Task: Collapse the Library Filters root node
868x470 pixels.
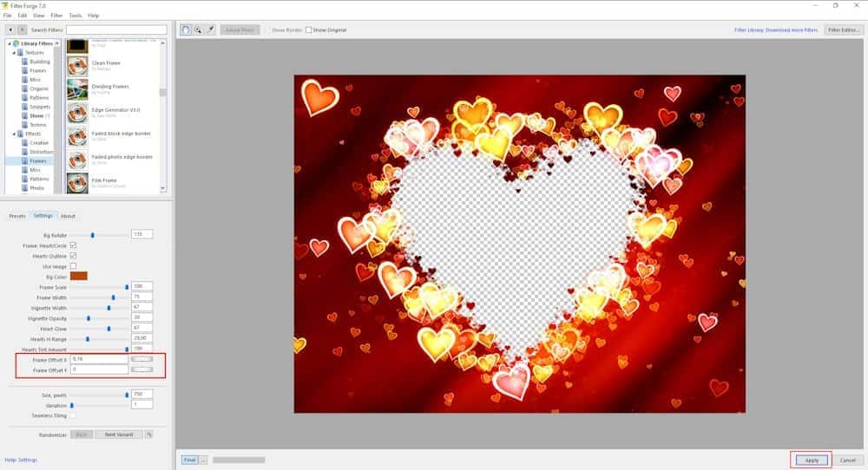Action: click(x=8, y=43)
